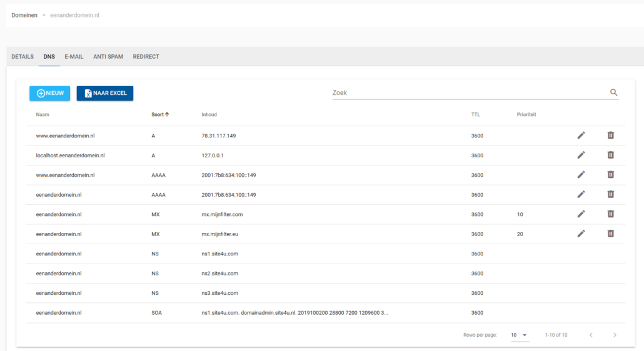Open the ANTI SPAM tab
The height and width of the screenshot is (351, 644).
tap(108, 57)
